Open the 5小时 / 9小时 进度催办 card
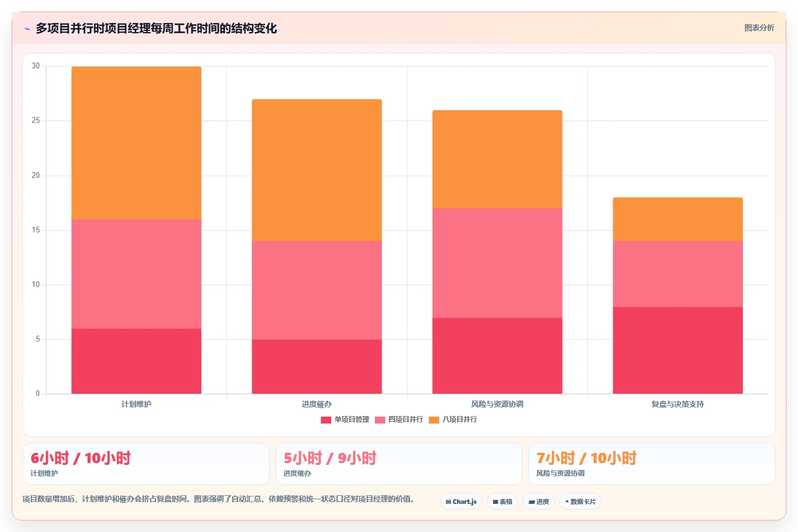Screen dimensions: 798x532 pos(399,464)
